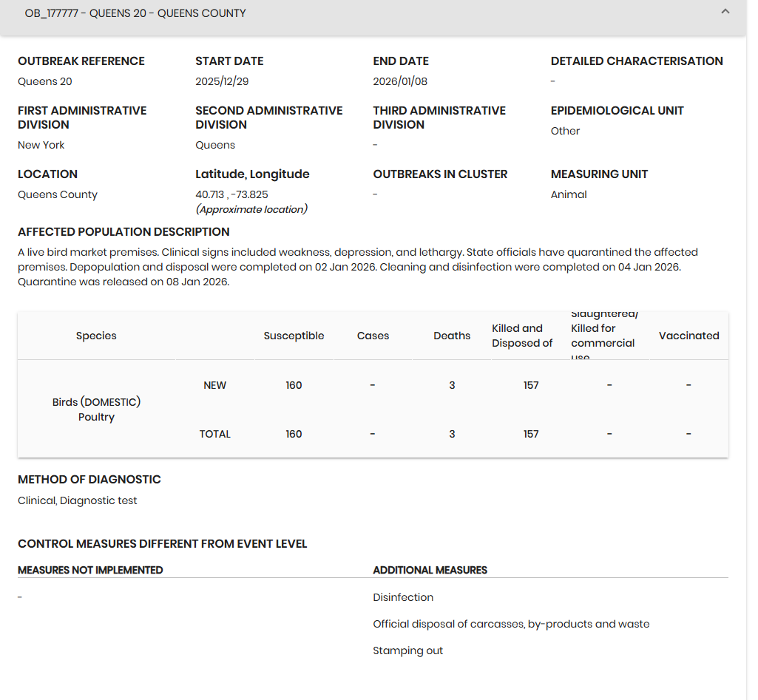Click the Cases column header
The image size is (758, 700).
pos(373,336)
